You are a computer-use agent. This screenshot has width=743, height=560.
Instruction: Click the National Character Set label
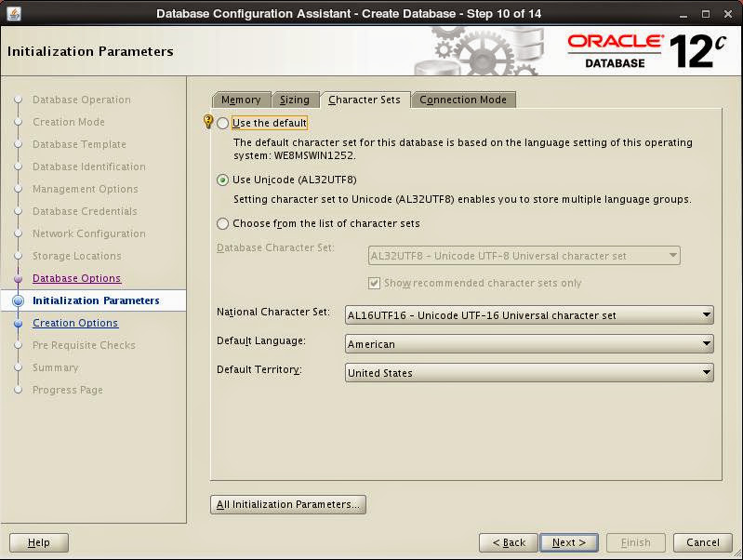tap(273, 312)
